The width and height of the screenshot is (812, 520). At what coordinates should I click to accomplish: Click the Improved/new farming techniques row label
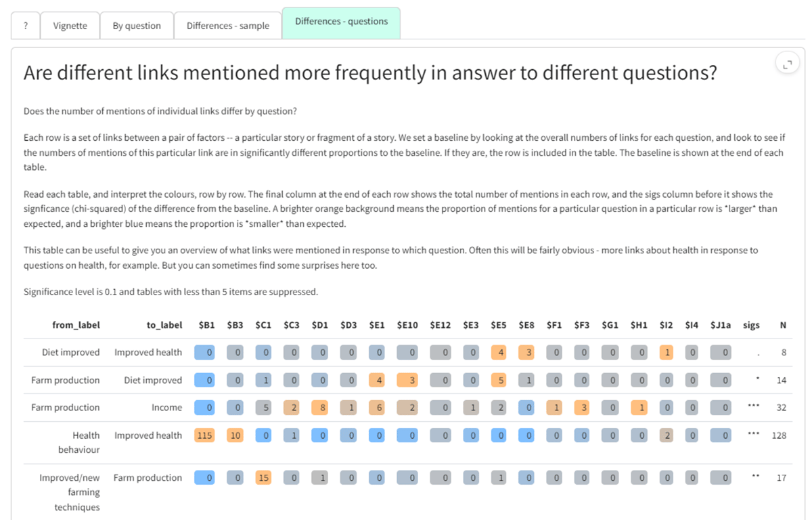(70, 492)
